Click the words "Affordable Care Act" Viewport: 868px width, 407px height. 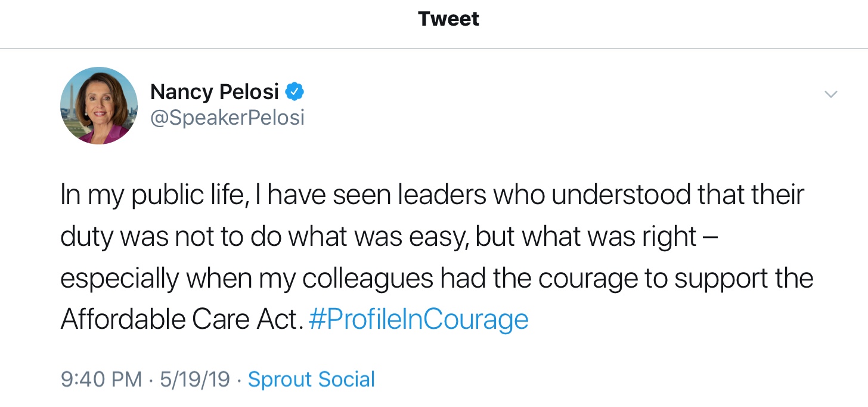tap(178, 319)
